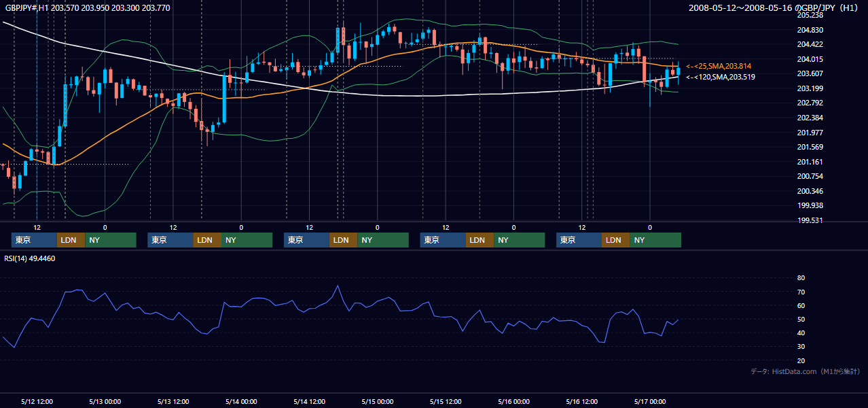The height and width of the screenshot is (408, 868).
Task: Click the 5/14 00:00 time axis label
Action: click(x=241, y=401)
